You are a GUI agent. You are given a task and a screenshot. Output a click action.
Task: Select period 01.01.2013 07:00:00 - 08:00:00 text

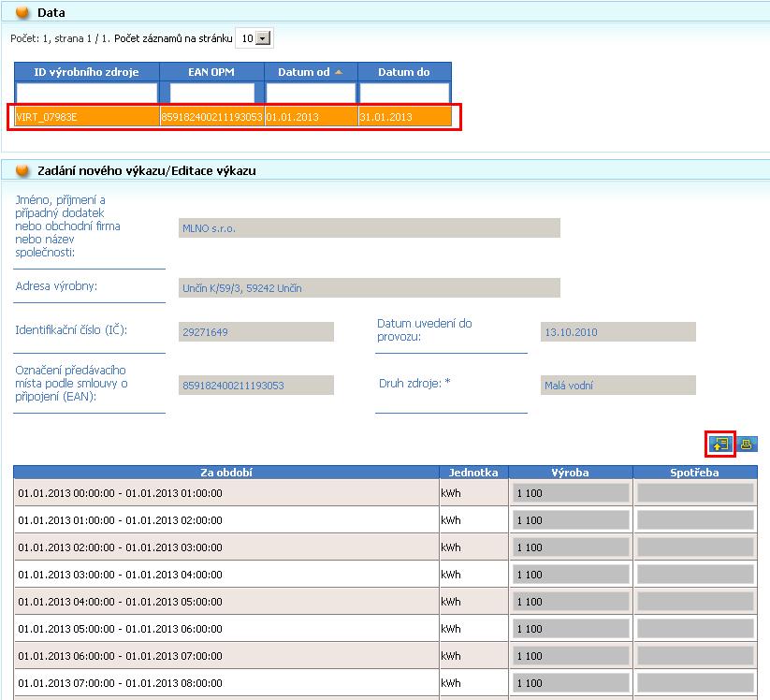coord(121,683)
